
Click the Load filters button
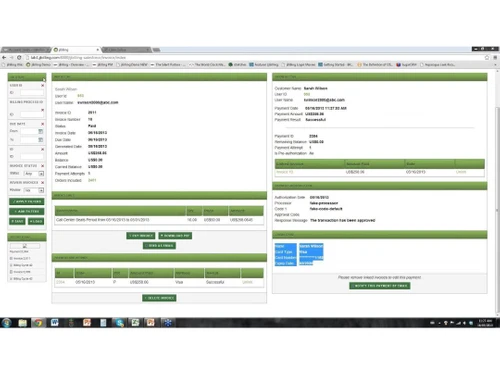(36, 221)
